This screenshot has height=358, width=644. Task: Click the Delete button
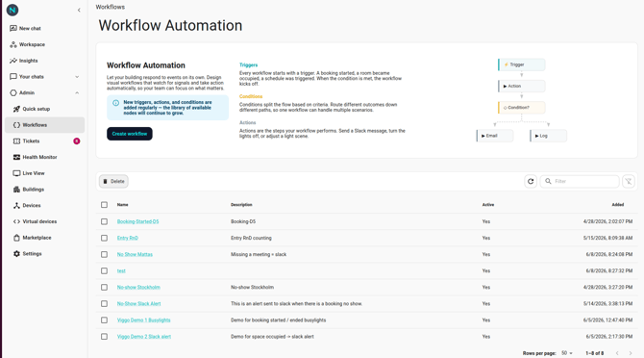[113, 181]
